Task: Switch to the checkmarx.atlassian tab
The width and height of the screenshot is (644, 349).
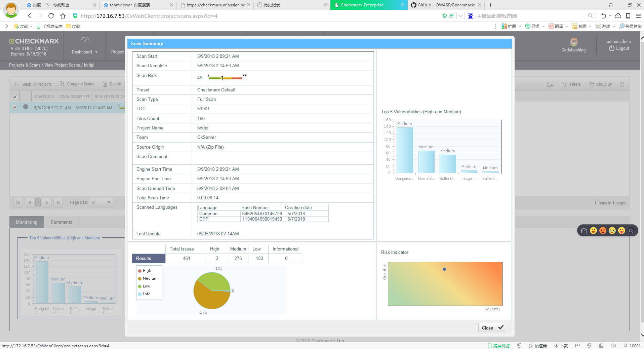Action: click(215, 5)
